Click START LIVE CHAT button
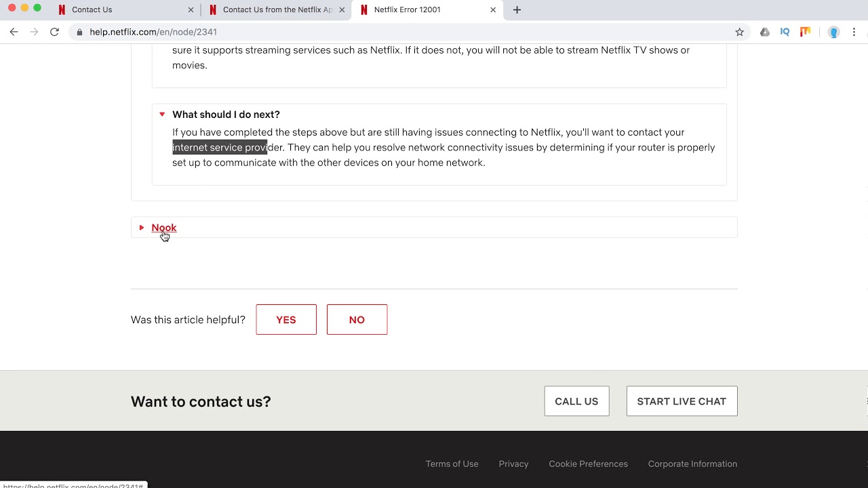This screenshot has height=488, width=868. 682,401
